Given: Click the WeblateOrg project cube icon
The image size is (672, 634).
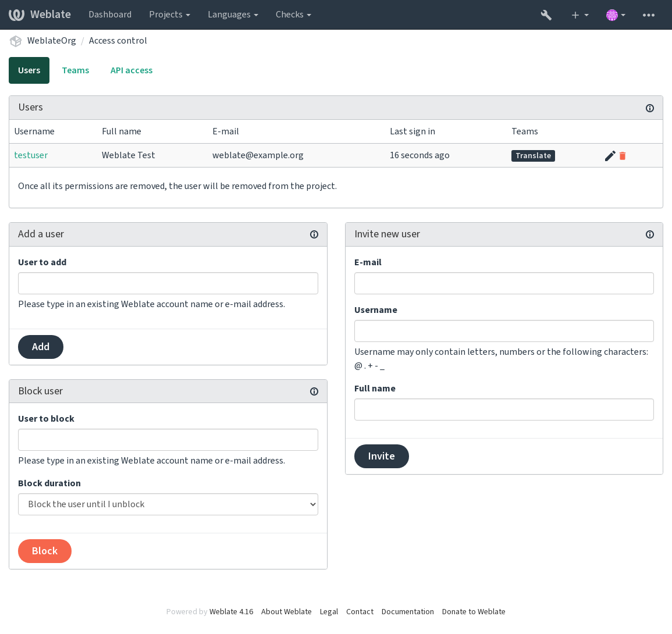Looking at the screenshot, I should point(16,41).
